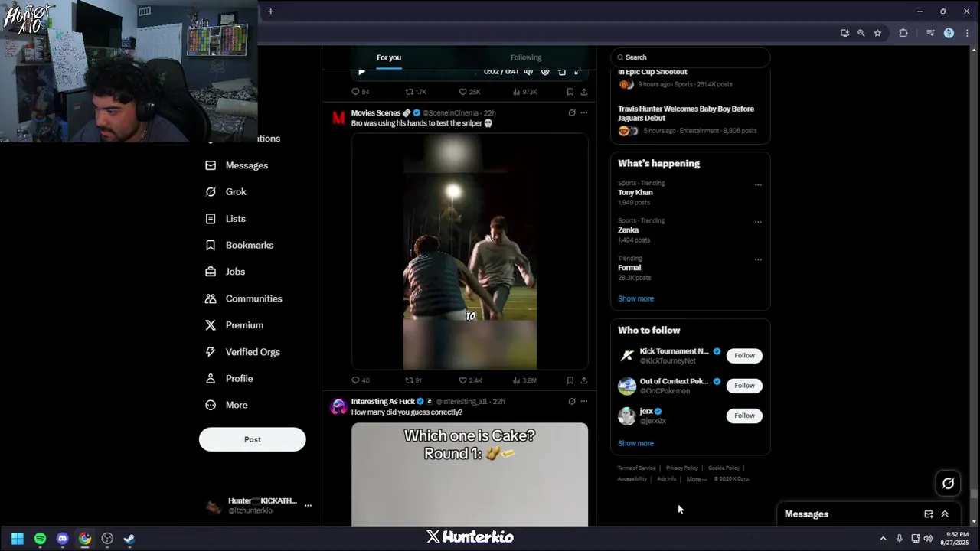Open Steam from the taskbar

click(x=129, y=539)
